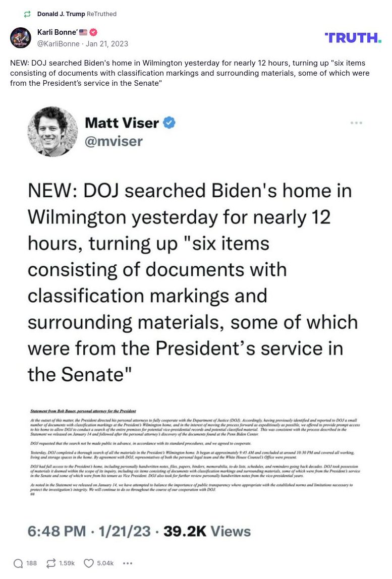Click the @KarliBonne handle
Screen dimensions: 392x579
(x=58, y=44)
